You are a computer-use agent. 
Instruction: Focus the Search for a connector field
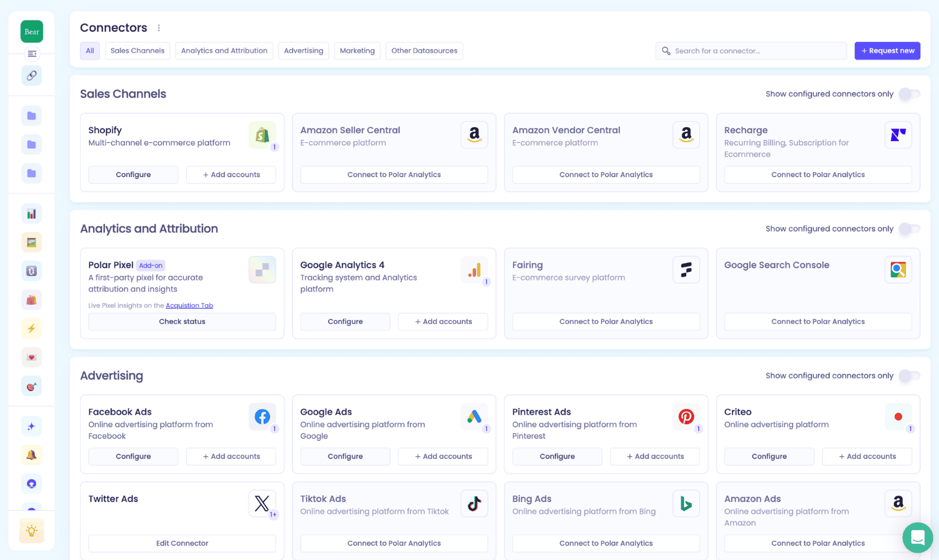coord(751,51)
